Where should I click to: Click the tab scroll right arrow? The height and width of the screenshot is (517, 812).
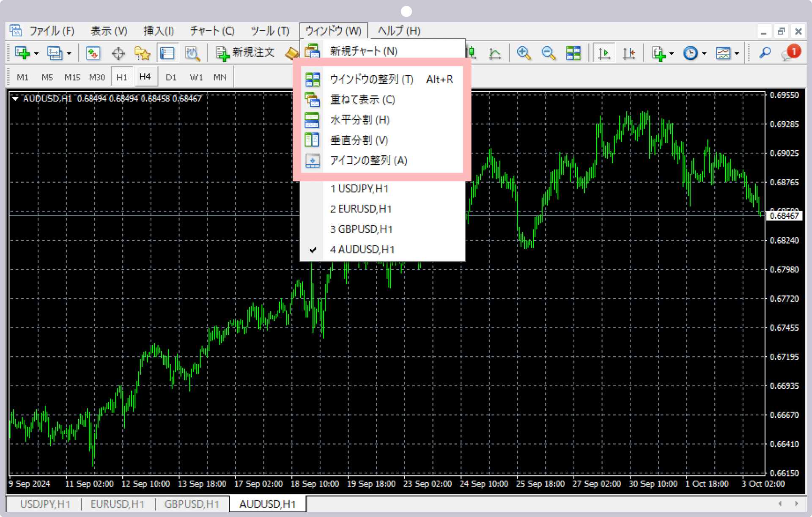pos(796,503)
